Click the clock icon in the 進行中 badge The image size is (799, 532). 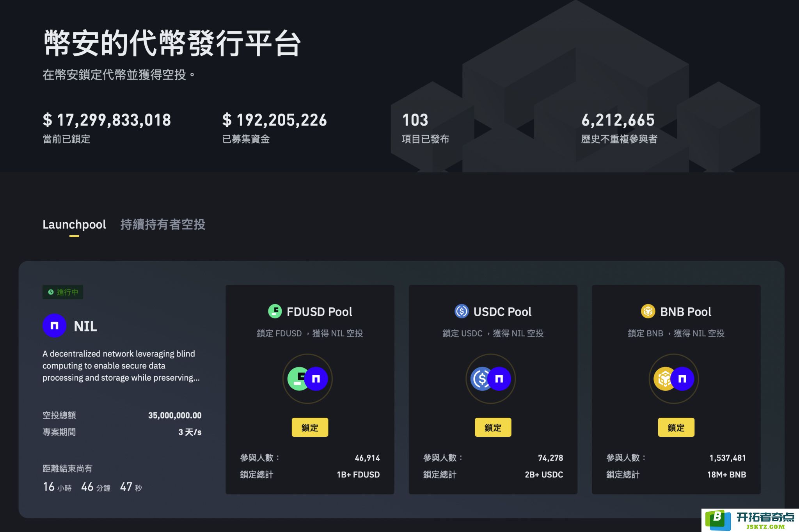(51, 292)
